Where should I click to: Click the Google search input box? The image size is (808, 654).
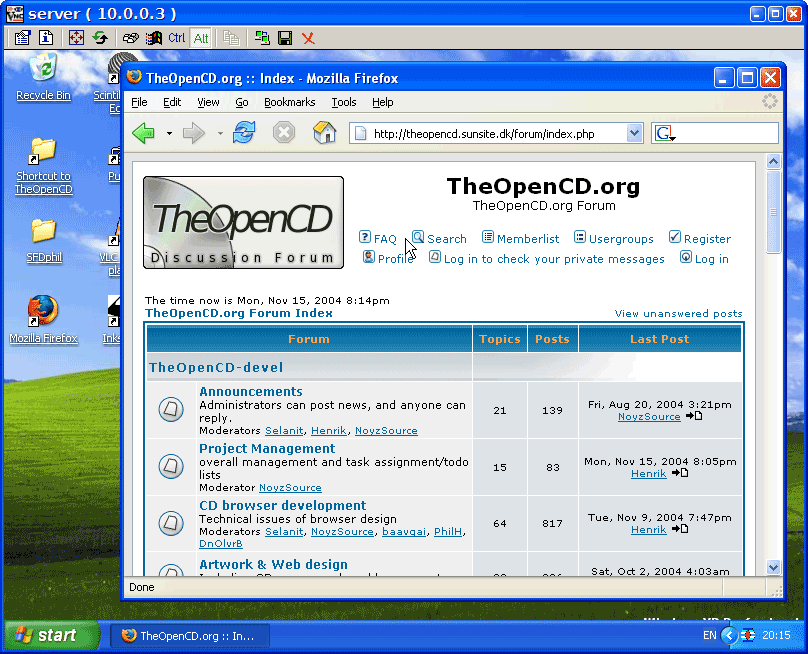click(x=727, y=133)
